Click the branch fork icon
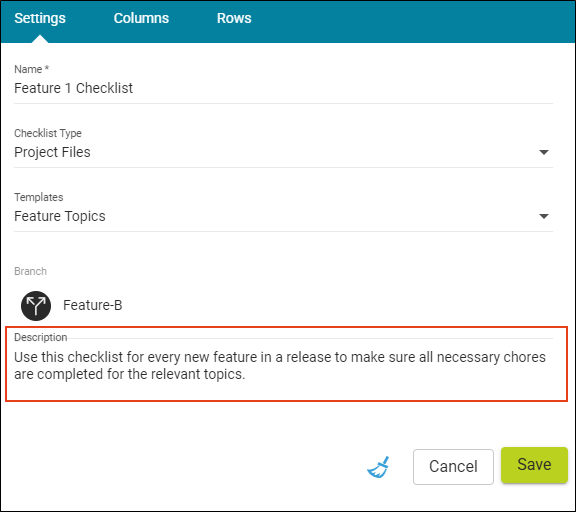576x512 pixels. pos(36,306)
